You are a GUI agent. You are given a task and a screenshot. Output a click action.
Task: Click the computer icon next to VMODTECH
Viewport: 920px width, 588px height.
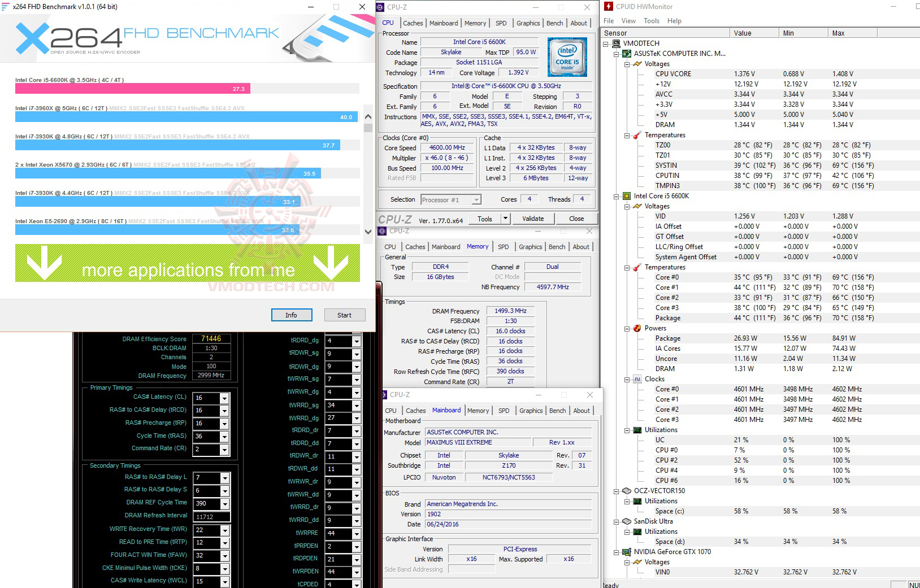click(x=617, y=43)
